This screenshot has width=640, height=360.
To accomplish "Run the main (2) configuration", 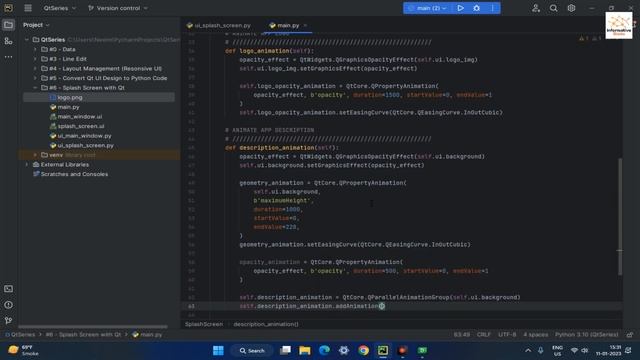I will (460, 8).
